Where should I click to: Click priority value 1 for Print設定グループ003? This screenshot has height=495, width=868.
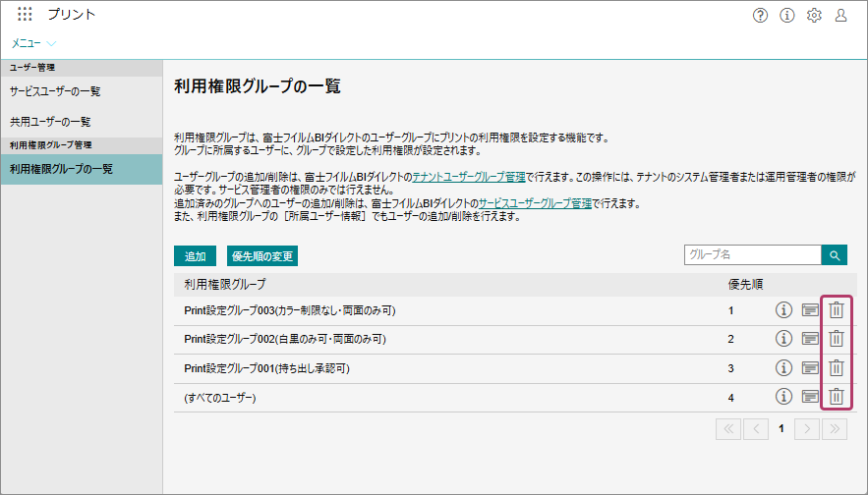(730, 310)
